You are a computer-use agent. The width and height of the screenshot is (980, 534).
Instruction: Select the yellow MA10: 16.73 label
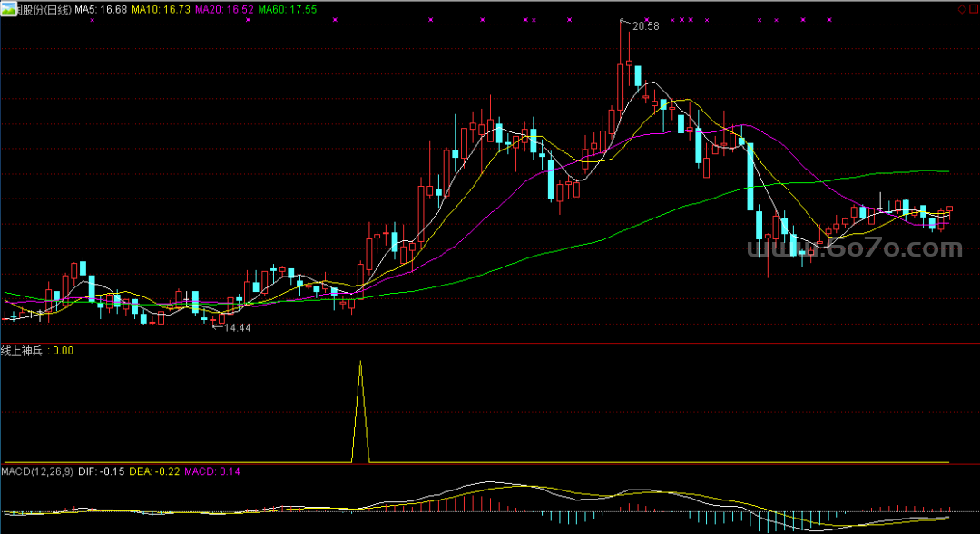tap(161, 9)
